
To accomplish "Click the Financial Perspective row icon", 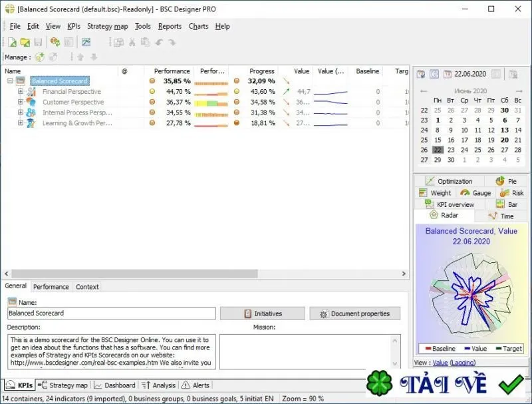I will [x=31, y=91].
